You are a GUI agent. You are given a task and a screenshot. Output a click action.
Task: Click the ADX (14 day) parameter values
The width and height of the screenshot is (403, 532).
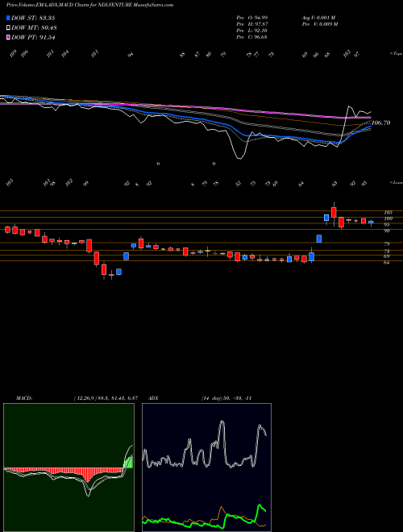point(226,398)
